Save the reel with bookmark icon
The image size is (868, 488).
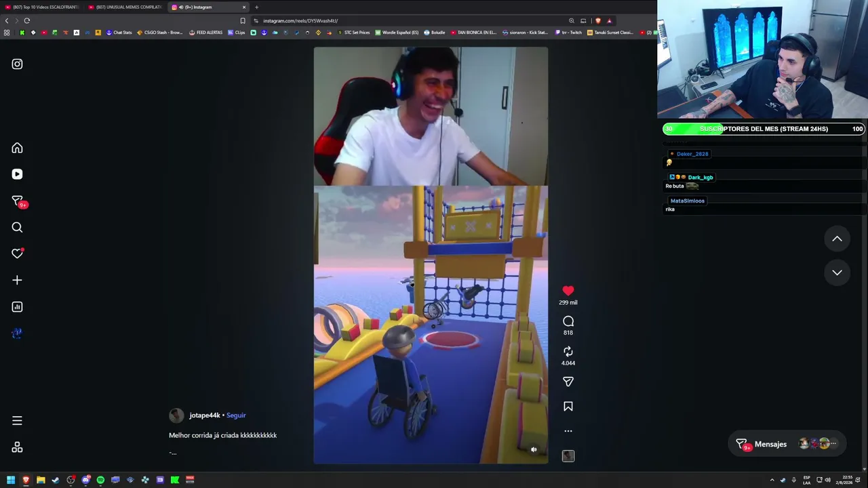[x=568, y=407]
